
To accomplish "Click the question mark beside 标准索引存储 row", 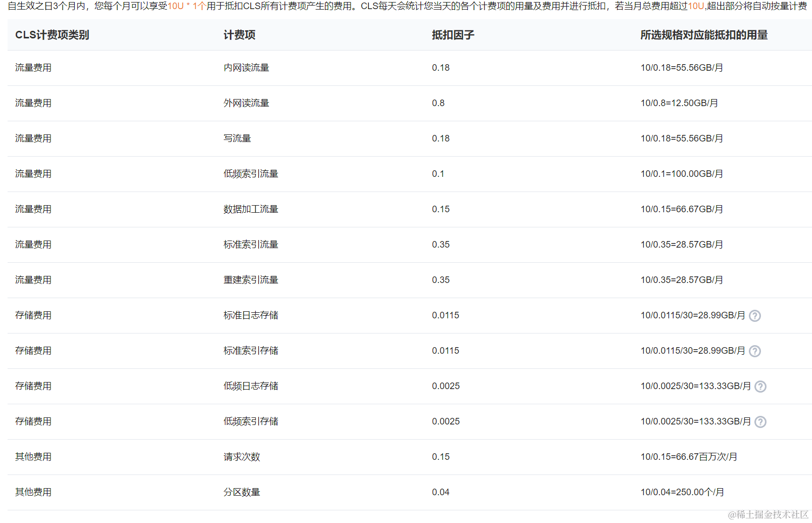I will pos(754,351).
